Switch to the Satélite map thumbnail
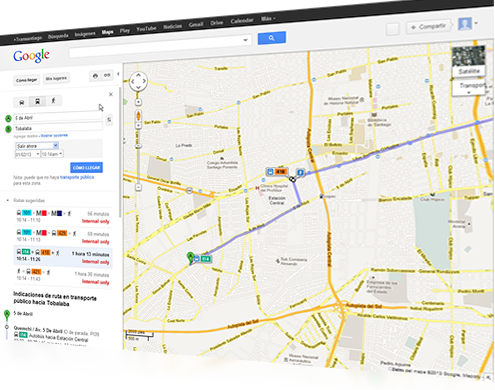The height and width of the screenshot is (390, 495). [469, 61]
